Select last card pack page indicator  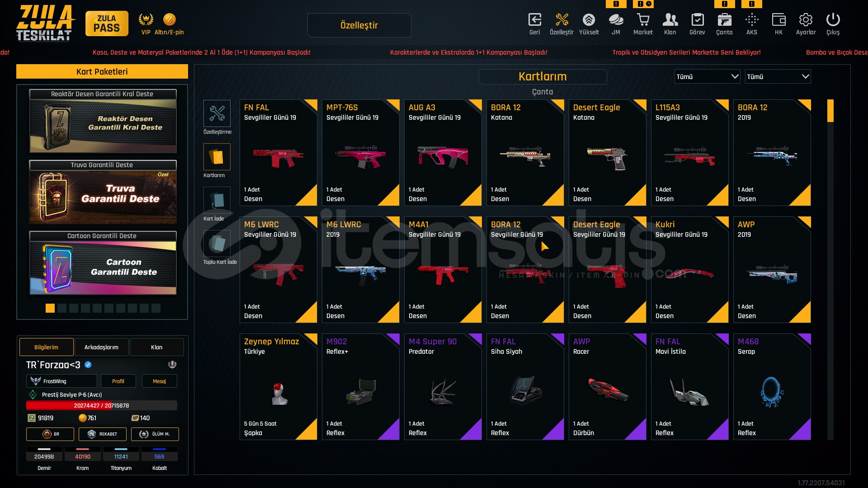point(156,308)
